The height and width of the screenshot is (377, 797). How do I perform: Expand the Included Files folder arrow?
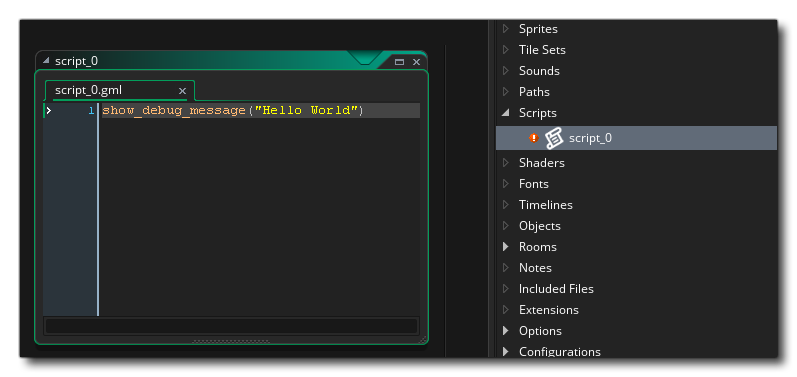pos(506,289)
